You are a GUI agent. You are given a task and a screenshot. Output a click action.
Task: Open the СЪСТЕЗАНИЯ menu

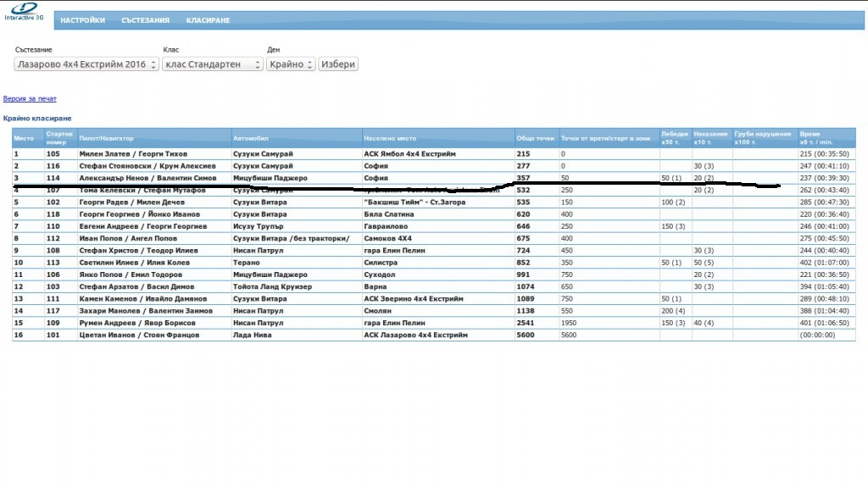pyautogui.click(x=145, y=20)
